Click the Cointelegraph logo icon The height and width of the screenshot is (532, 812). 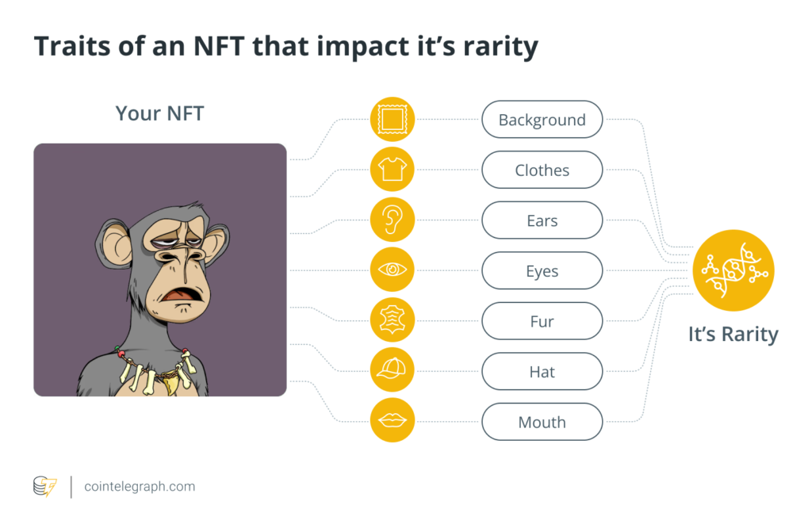click(x=44, y=486)
